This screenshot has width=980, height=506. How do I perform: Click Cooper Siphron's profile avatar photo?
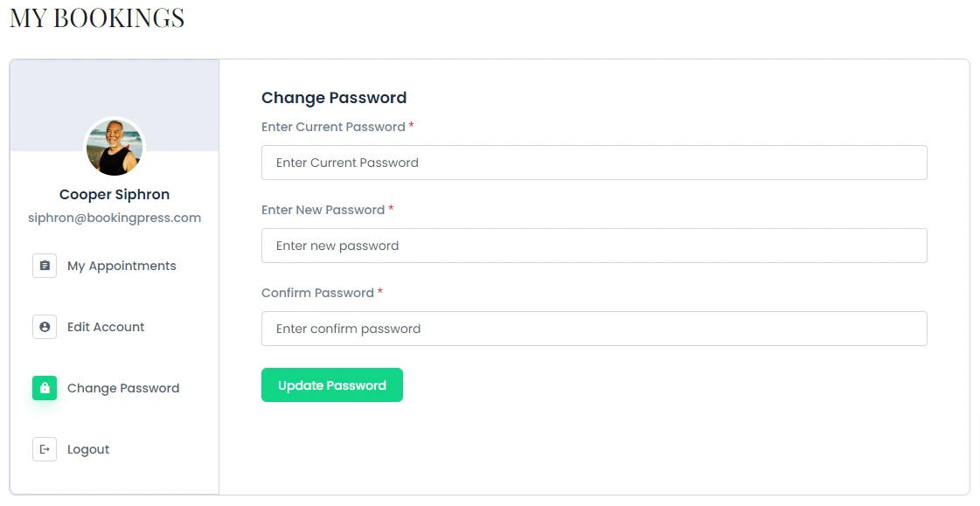click(115, 148)
